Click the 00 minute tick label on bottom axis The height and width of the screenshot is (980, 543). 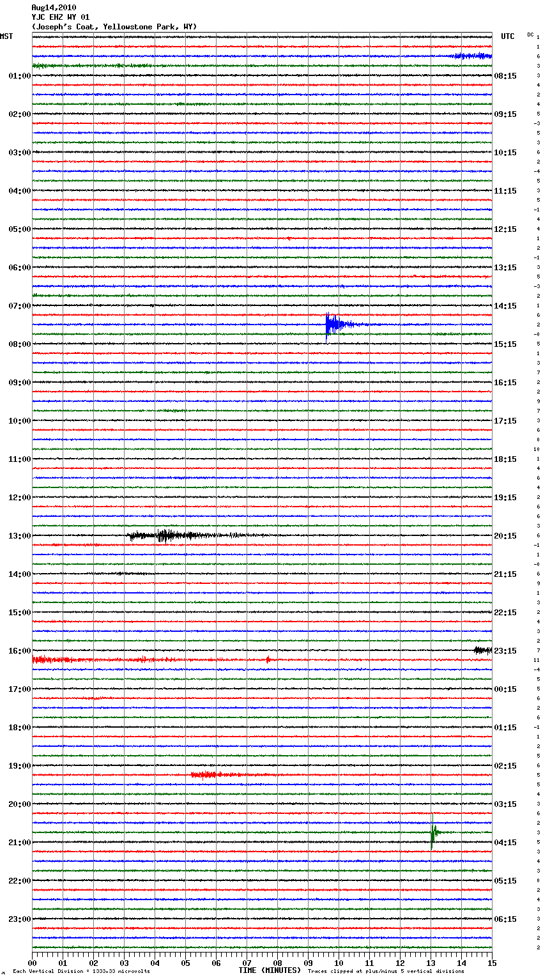(33, 963)
